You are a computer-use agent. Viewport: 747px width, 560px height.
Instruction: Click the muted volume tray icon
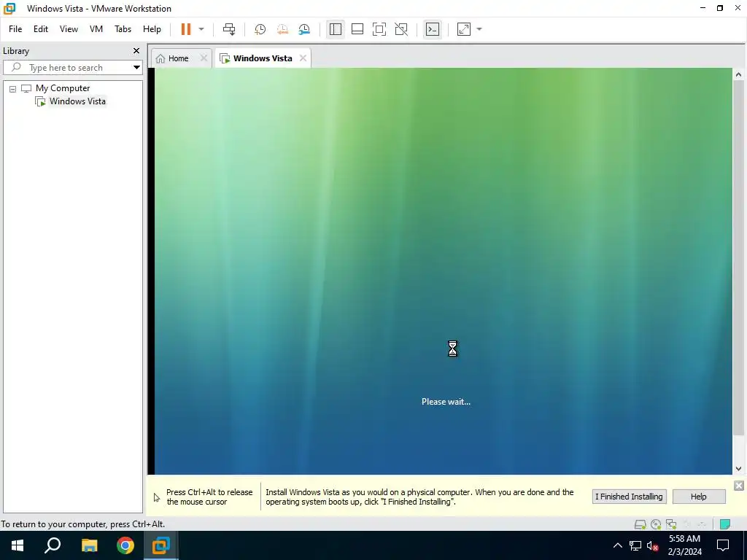653,545
